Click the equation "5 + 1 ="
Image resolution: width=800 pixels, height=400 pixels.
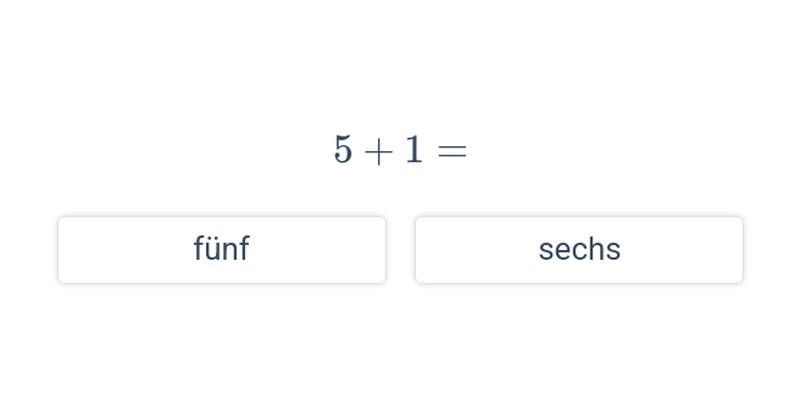click(x=400, y=150)
